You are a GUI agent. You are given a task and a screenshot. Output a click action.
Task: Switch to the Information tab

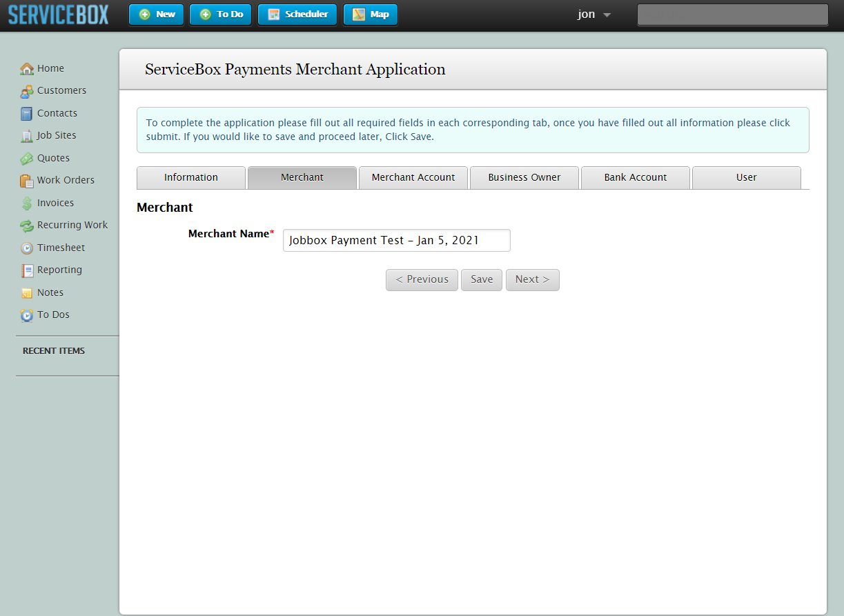click(x=191, y=177)
